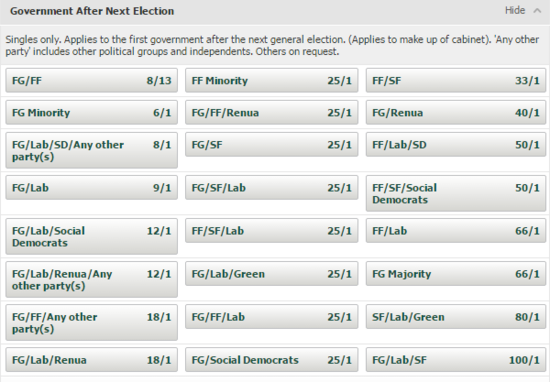The width and height of the screenshot is (550, 382).
Task: Choose FG/Lab/SD/Any other party(s) option
Action: pos(92,150)
